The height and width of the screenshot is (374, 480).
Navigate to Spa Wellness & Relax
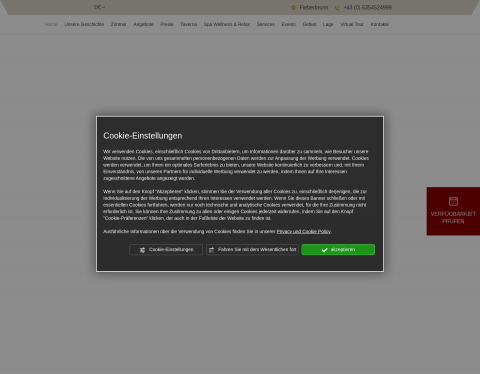click(x=227, y=24)
